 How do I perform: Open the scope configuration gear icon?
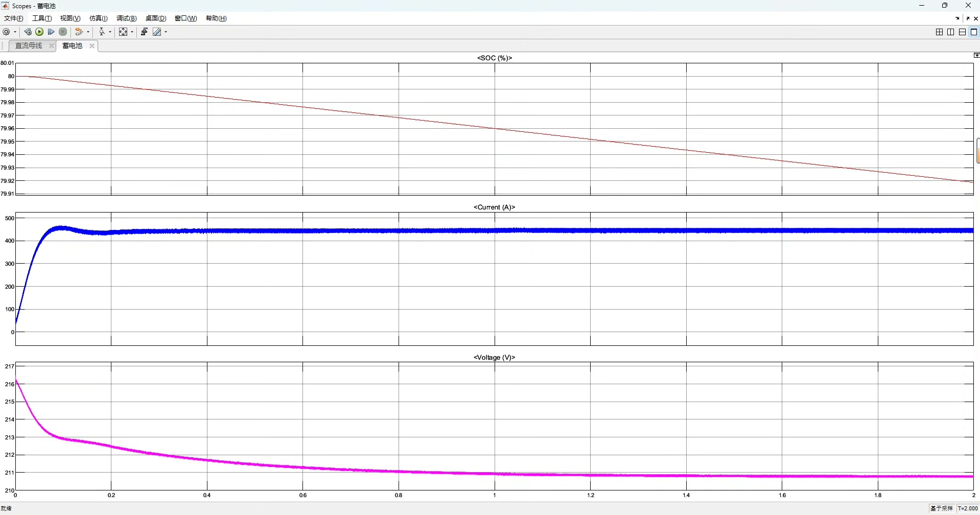tap(6, 32)
